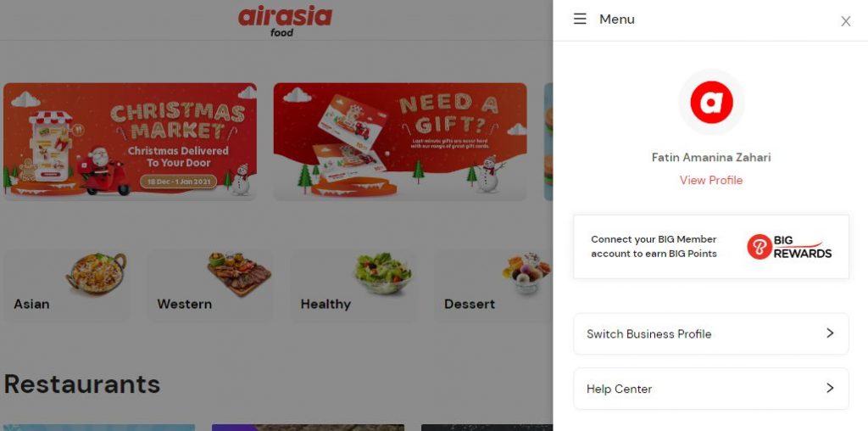The image size is (868, 431).
Task: Expand the Switch Business Profile chevron
Action: point(830,333)
